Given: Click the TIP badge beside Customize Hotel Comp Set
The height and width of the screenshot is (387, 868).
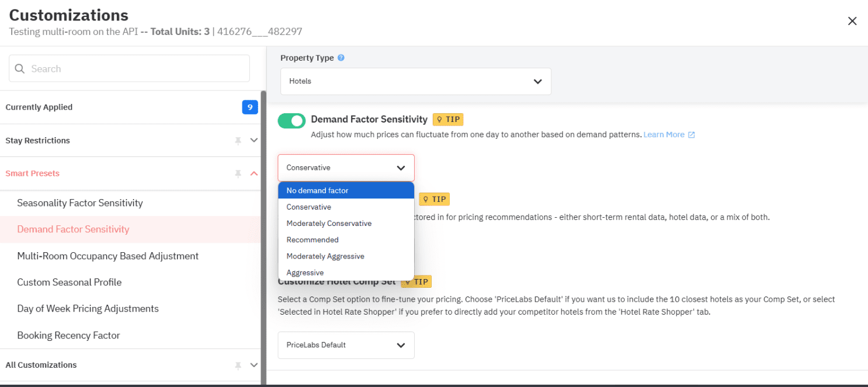Looking at the screenshot, I should [x=416, y=281].
